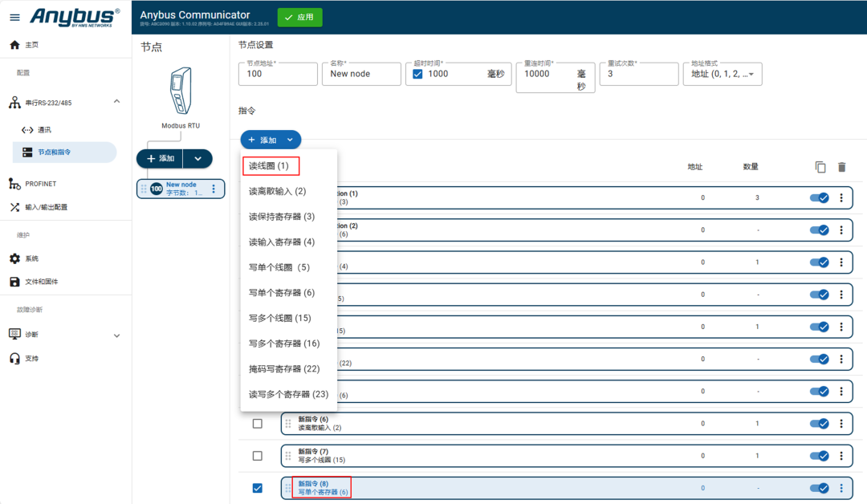Collapse the 串行RS-232/485 section
The width and height of the screenshot is (867, 504).
(x=116, y=101)
